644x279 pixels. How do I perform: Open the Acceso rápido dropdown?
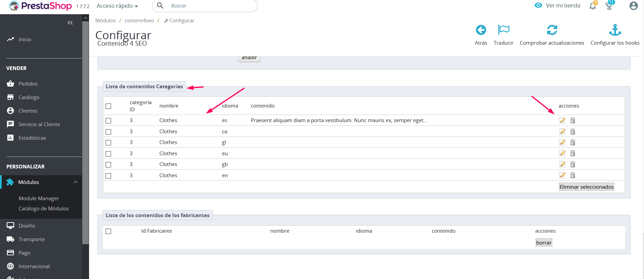pyautogui.click(x=117, y=6)
